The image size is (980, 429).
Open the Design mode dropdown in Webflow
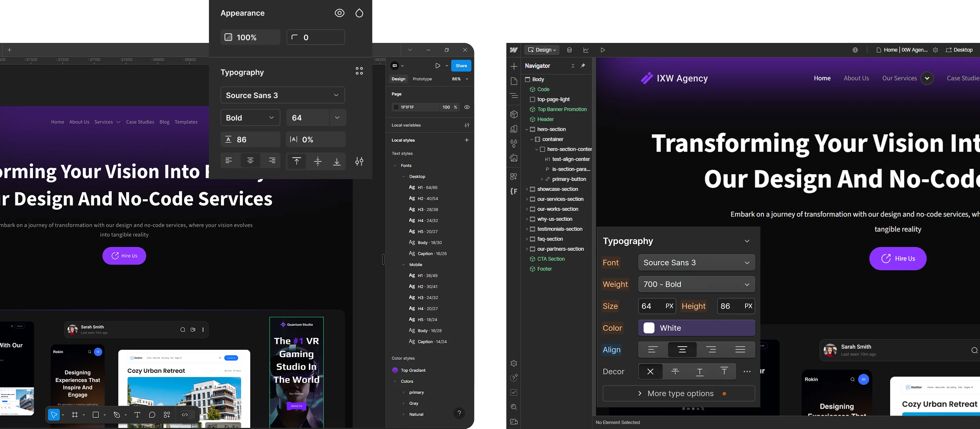tap(542, 50)
